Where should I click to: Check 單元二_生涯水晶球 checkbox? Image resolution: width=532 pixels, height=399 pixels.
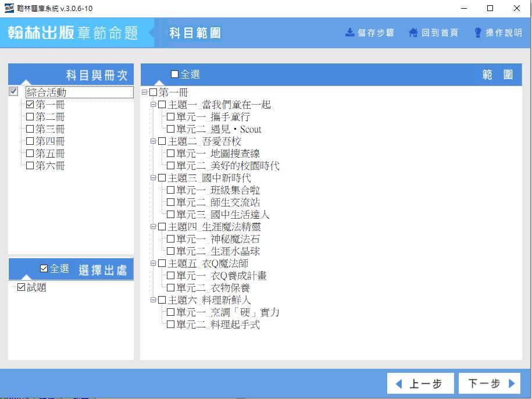coord(171,251)
